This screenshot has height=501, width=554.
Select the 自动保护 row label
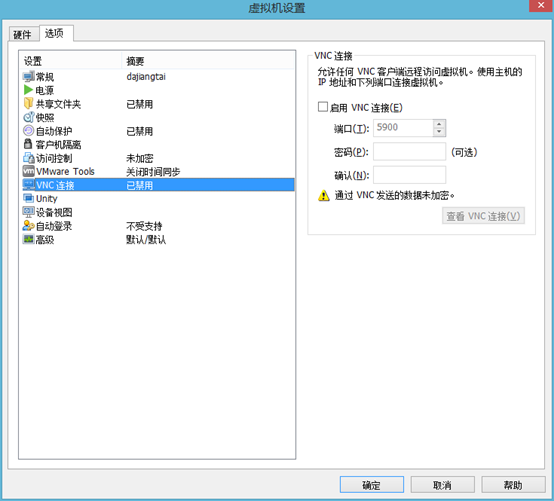(54, 131)
